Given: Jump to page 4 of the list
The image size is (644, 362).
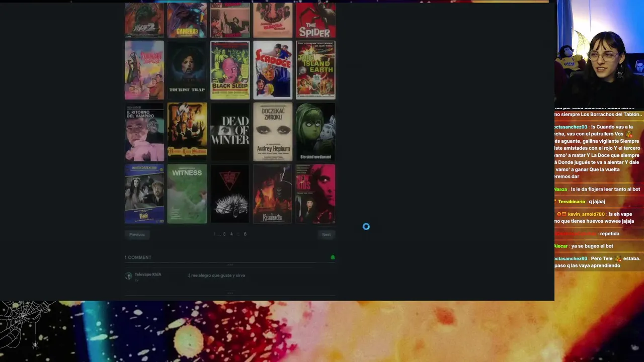Looking at the screenshot, I should click(231, 234).
